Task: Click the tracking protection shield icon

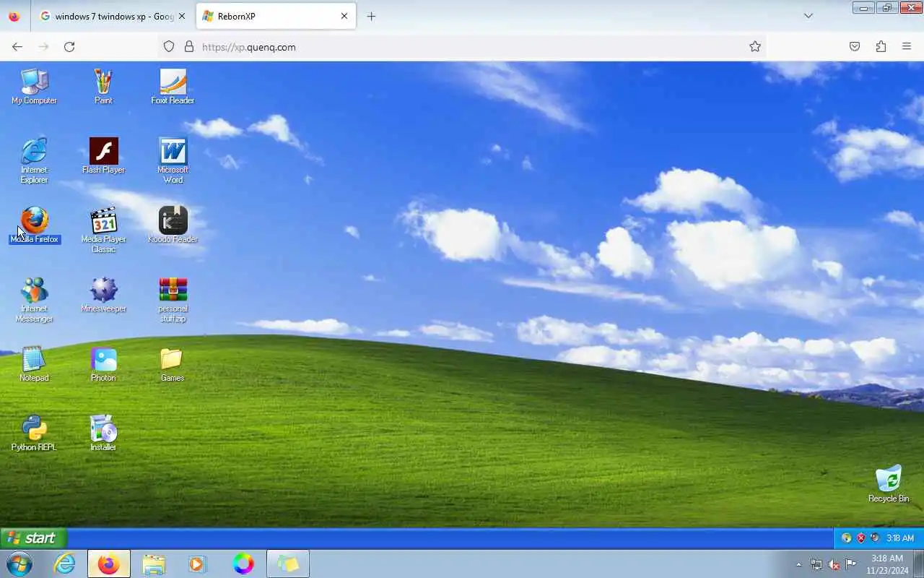Action: tap(169, 46)
